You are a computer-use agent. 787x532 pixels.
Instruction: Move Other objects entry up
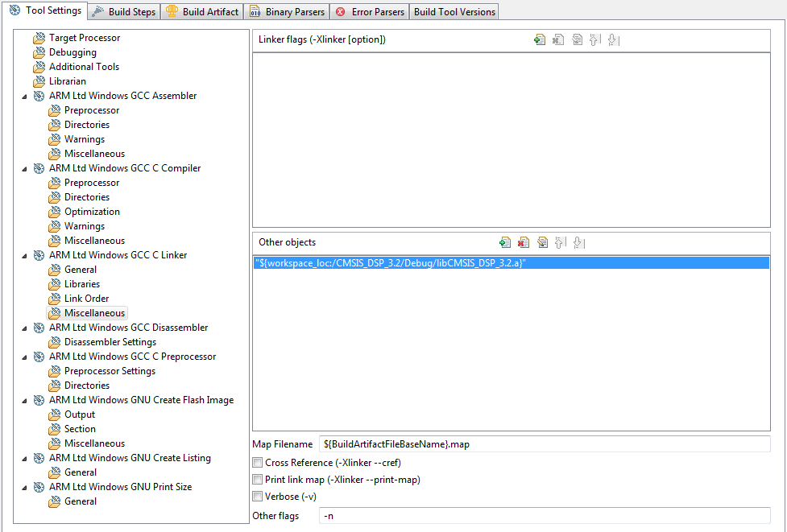click(560, 243)
